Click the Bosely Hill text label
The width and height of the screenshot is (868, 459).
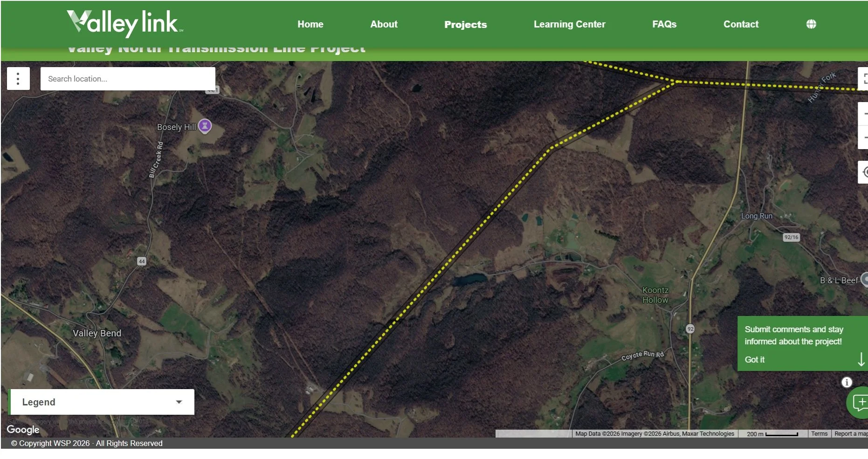pos(176,127)
